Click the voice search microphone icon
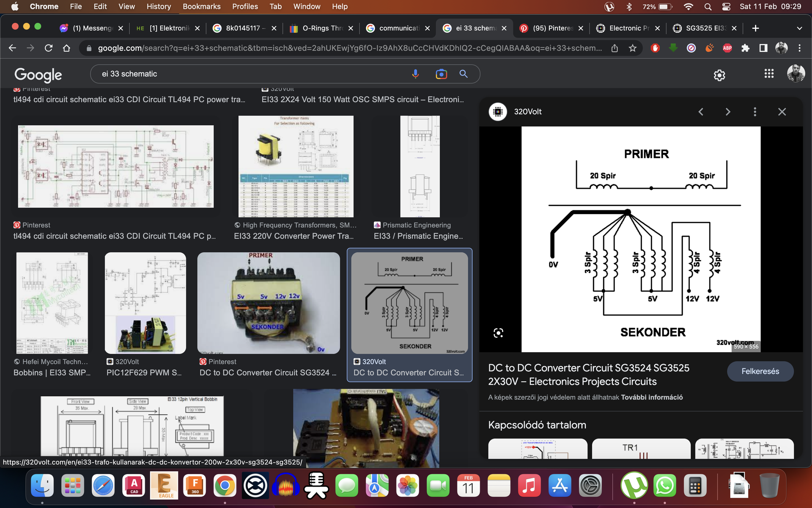The height and width of the screenshot is (508, 812). coord(415,74)
